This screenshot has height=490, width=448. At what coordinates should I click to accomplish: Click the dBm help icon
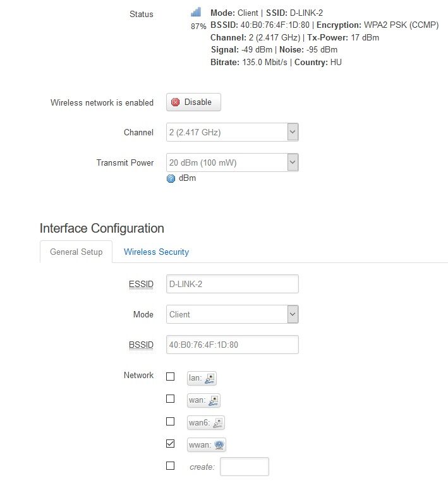171,179
